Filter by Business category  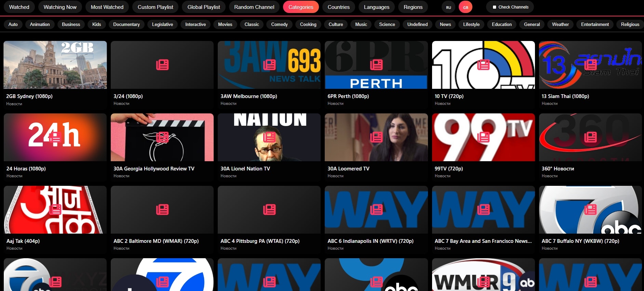click(x=71, y=24)
